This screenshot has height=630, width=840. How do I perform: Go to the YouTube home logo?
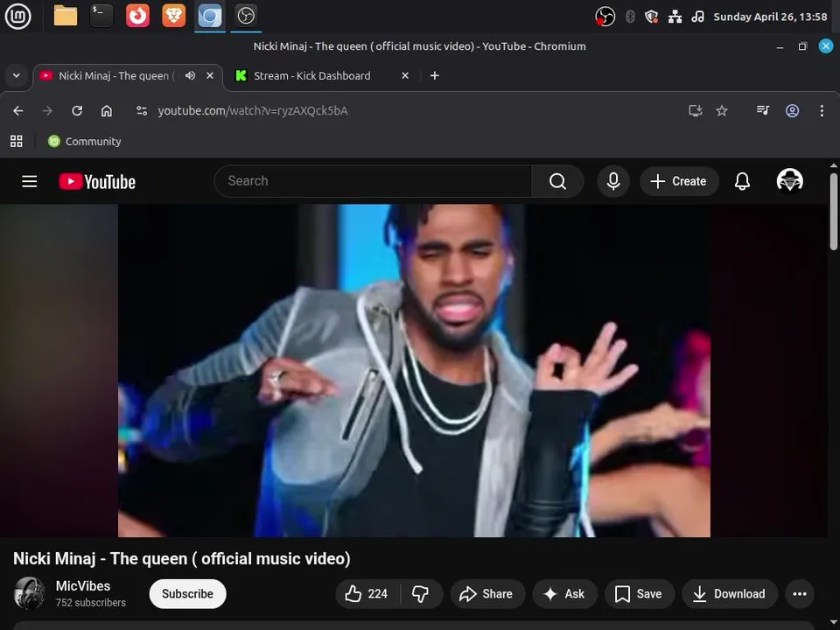[97, 182]
